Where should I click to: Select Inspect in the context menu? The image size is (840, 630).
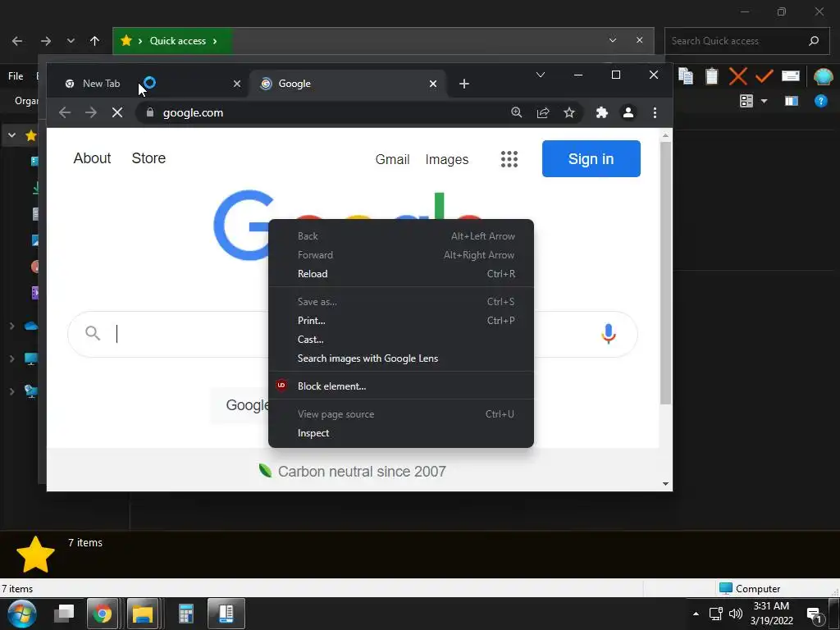coord(400,433)
